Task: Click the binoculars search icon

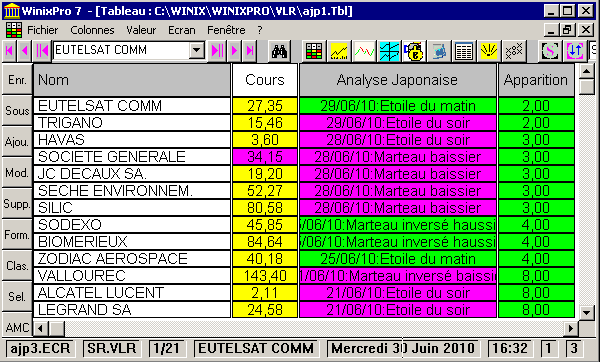Action: coord(279,51)
